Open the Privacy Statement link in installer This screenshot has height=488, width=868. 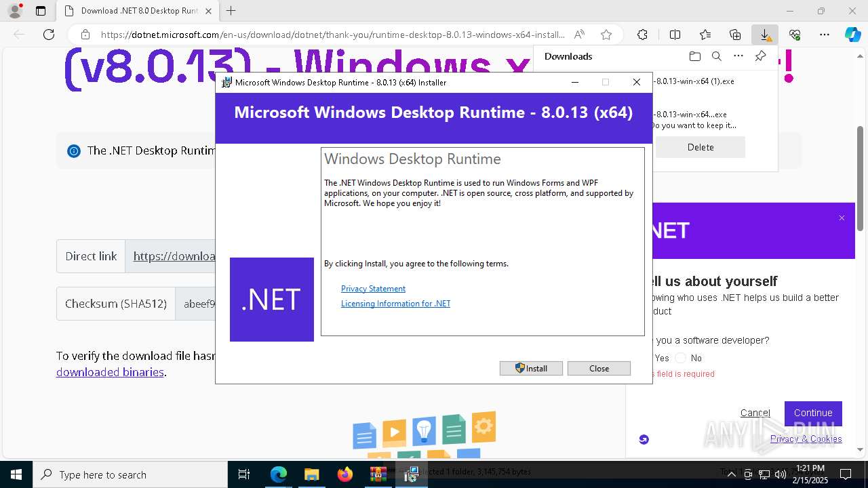373,289
